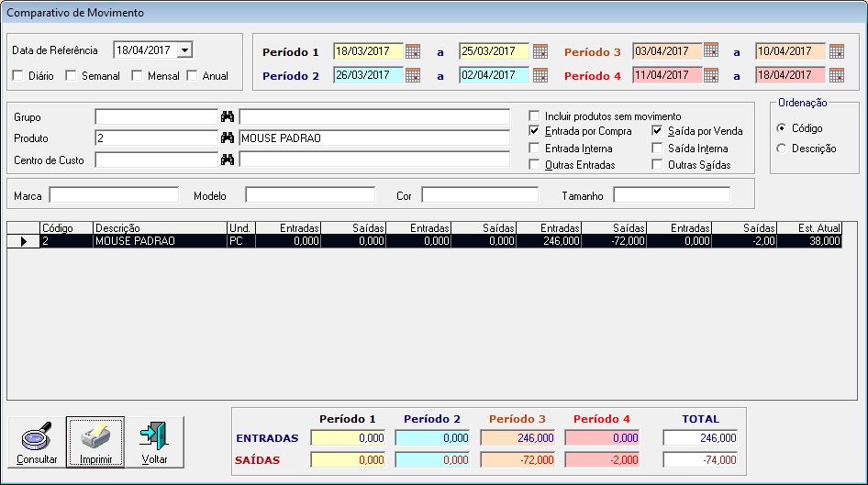Open calendar for Período 2 start date

(x=413, y=76)
